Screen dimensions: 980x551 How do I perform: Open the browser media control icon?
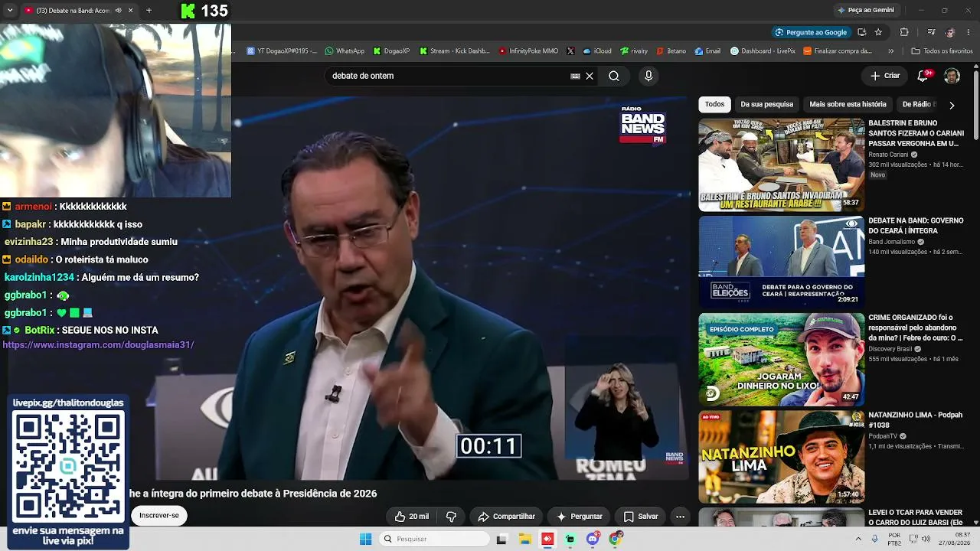(931, 32)
